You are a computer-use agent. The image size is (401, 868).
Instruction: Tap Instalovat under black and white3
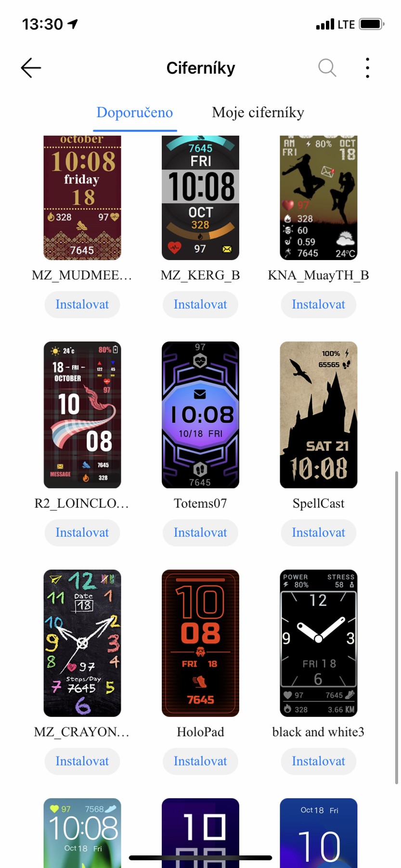point(319,761)
